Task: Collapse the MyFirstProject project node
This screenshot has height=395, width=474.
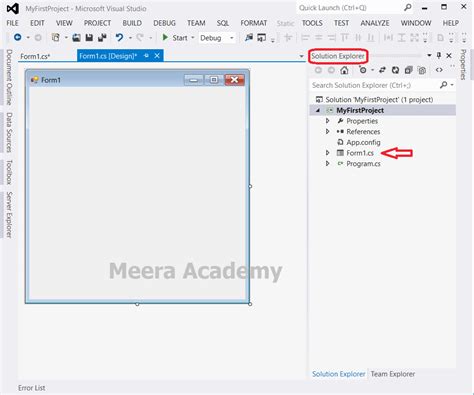Action: pyautogui.click(x=318, y=110)
